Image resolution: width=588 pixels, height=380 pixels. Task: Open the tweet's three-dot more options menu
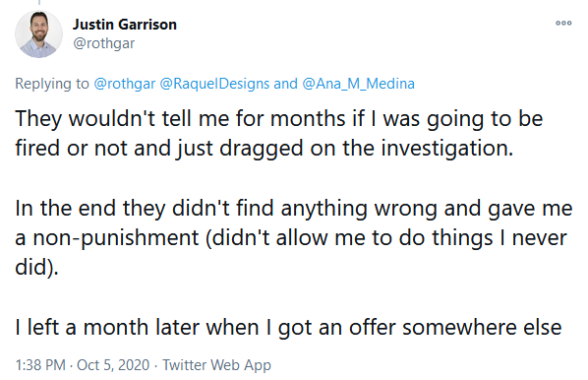tap(563, 23)
